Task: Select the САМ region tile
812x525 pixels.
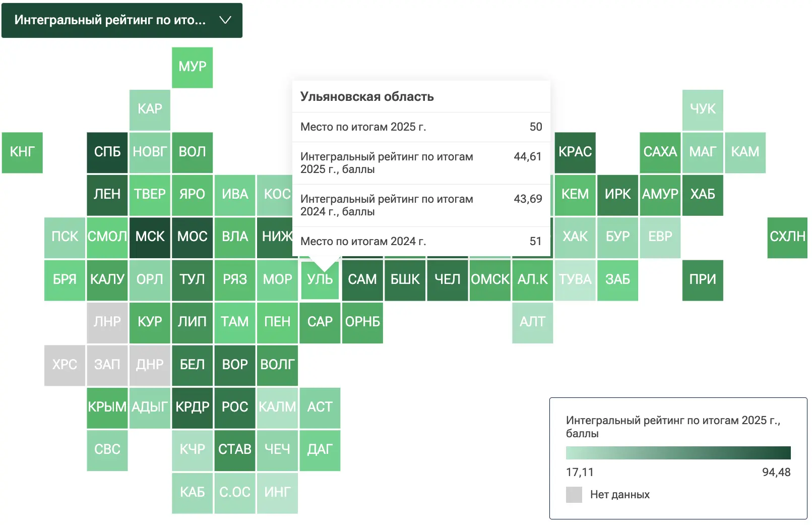Action: click(x=362, y=280)
